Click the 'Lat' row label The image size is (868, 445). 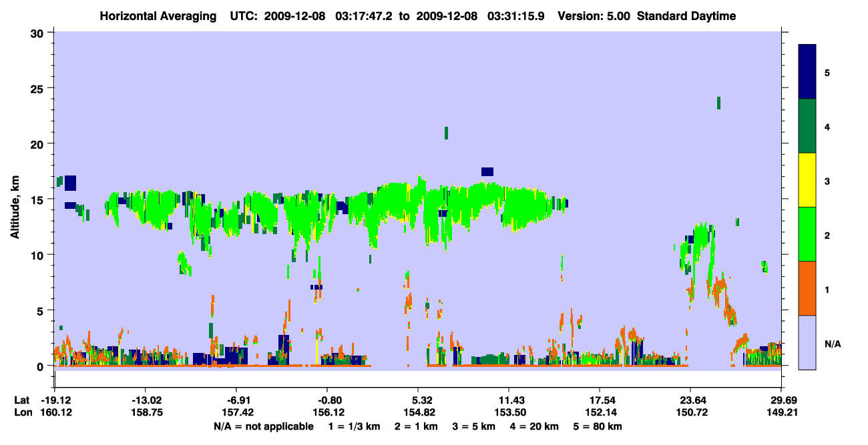[22, 400]
